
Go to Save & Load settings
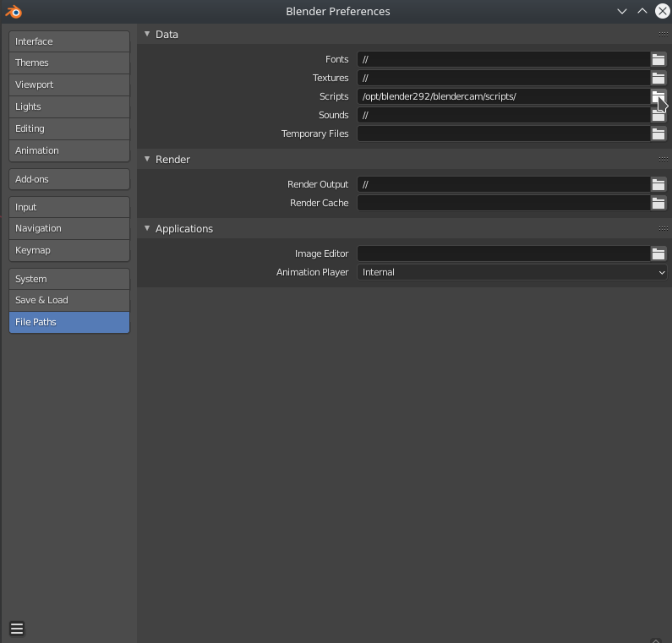pyautogui.click(x=69, y=300)
